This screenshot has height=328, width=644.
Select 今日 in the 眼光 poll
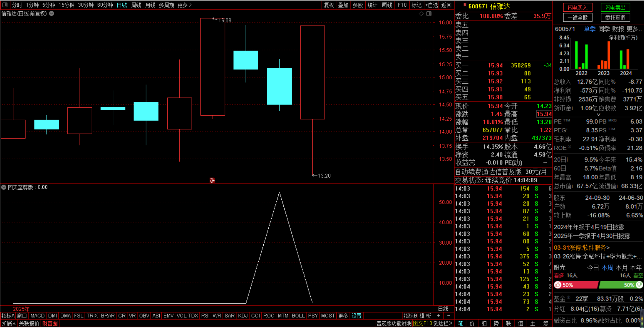click(x=593, y=268)
